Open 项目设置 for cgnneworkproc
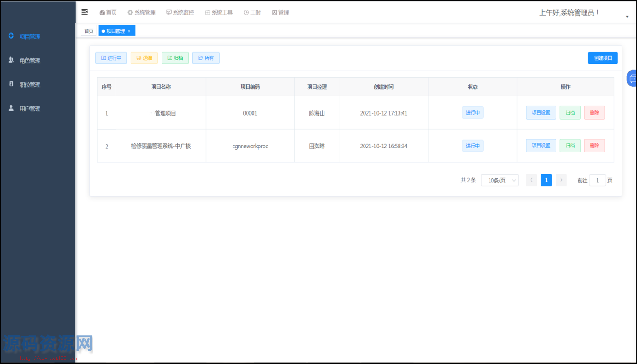 (541, 146)
